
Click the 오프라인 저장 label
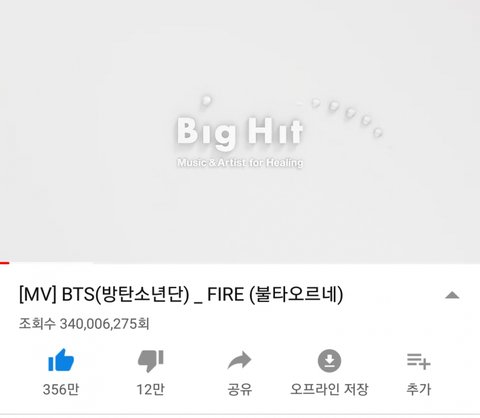coord(329,389)
